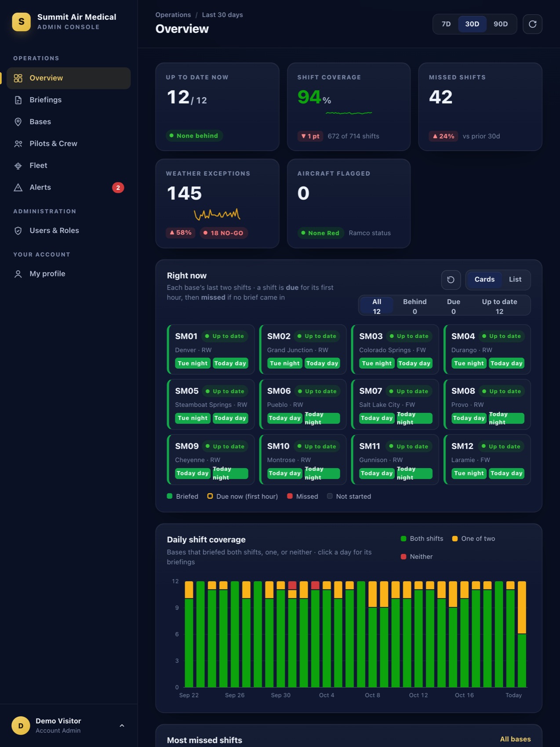The image size is (560, 747).
Task: Click the reset icon in Right now panel
Action: coord(451,280)
